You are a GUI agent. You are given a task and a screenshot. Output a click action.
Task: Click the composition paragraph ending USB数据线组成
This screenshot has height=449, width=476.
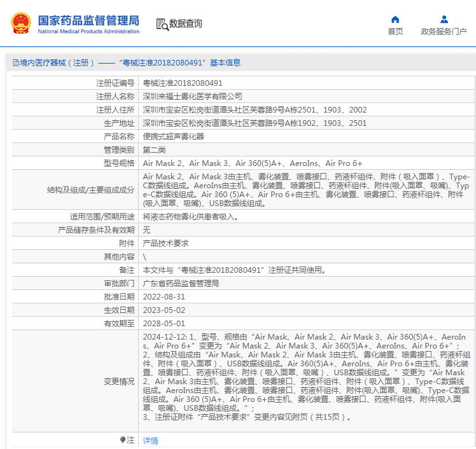306,190
